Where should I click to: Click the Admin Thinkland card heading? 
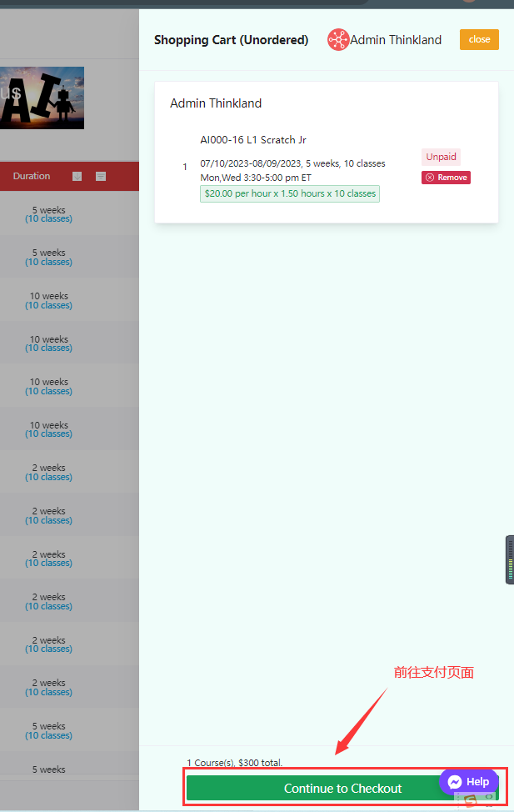click(216, 103)
